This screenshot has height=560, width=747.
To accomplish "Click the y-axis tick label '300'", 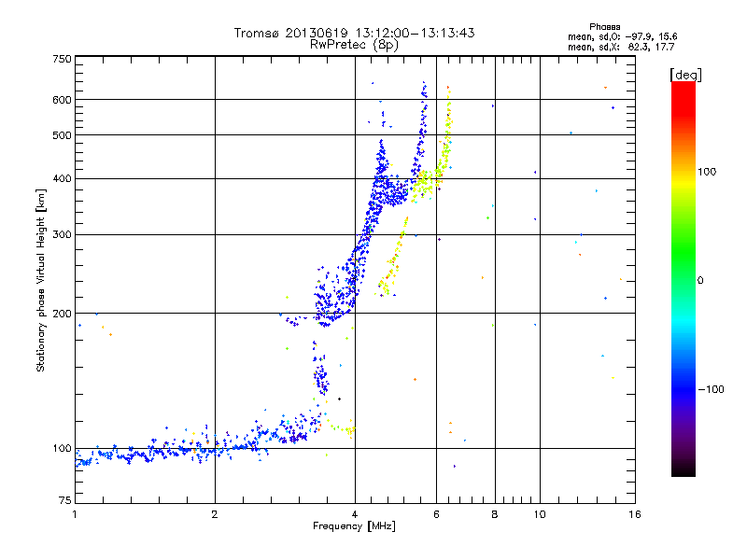I will tap(62, 235).
